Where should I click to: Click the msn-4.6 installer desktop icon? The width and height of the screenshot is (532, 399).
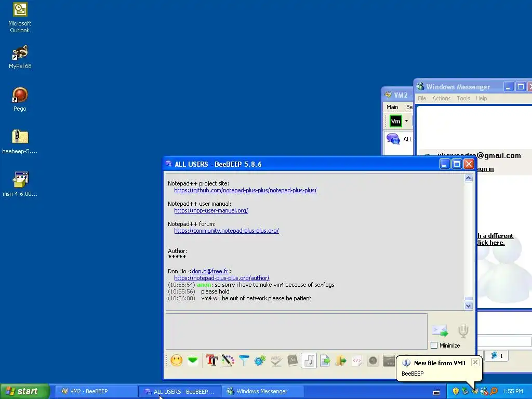point(20,184)
